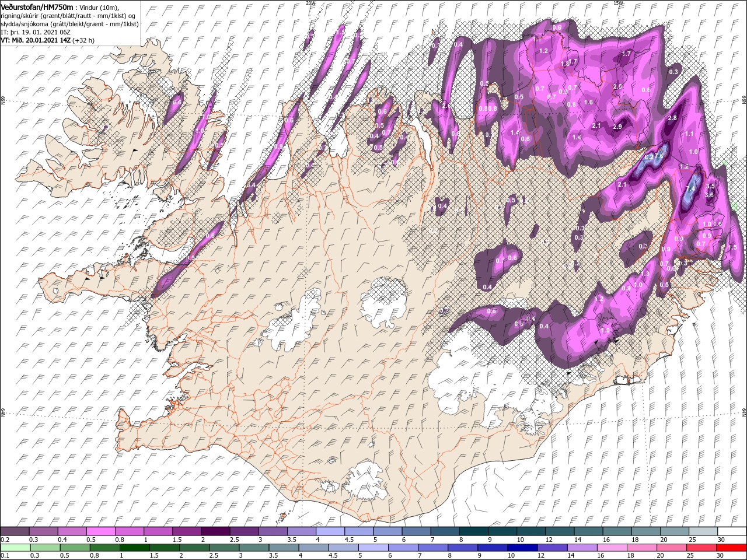Screen dimensions: 747x560
Task: Pick the light pink 16 swatch in lower legend
Action: tap(611, 548)
